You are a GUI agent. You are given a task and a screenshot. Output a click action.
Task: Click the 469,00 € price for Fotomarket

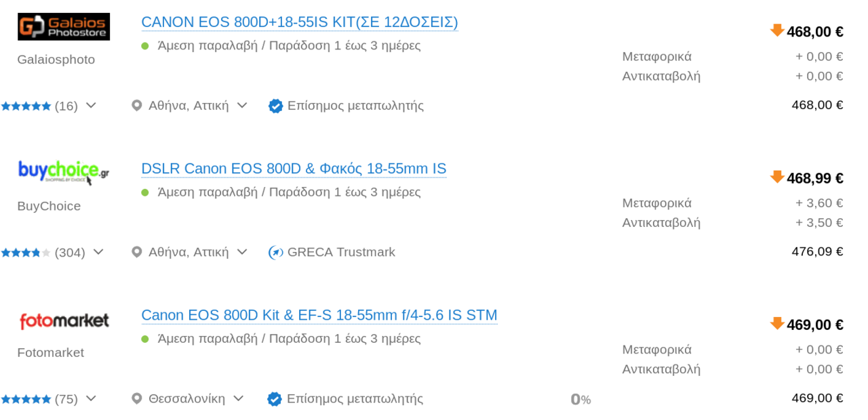pos(814,325)
